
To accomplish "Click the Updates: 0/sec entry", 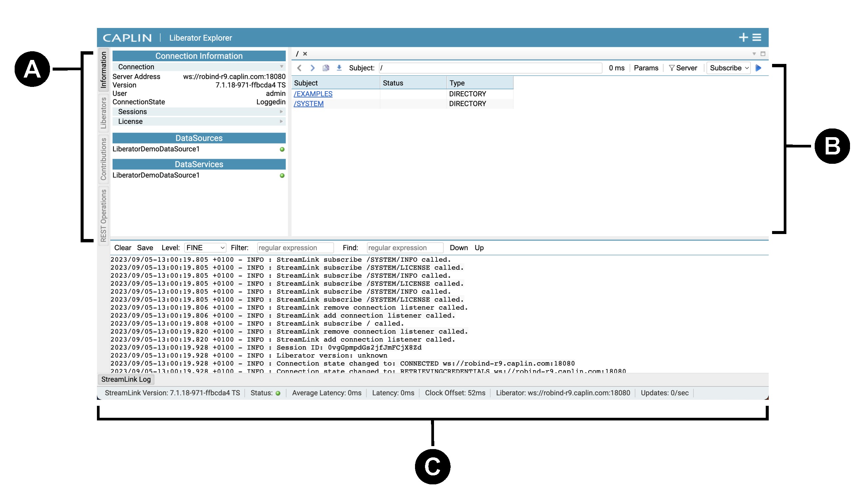I will 664,393.
